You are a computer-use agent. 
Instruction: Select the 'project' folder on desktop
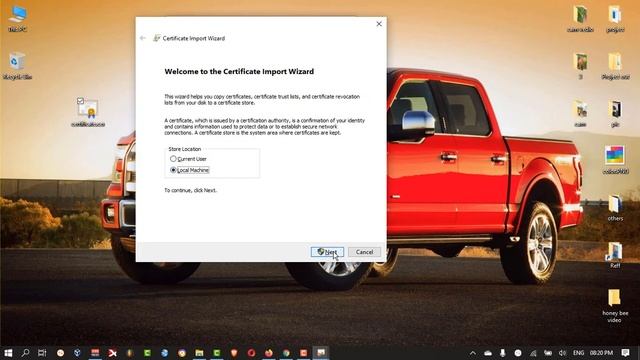pyautogui.click(x=615, y=19)
